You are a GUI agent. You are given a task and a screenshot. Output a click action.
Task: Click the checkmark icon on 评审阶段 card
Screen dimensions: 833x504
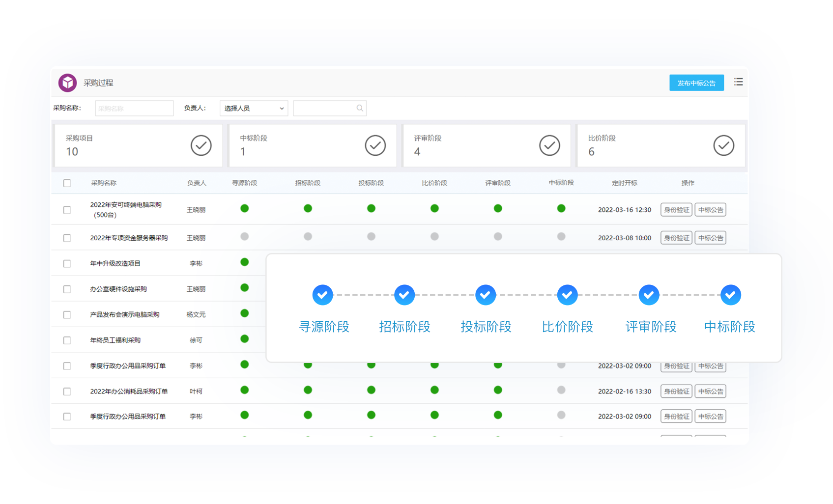549,145
